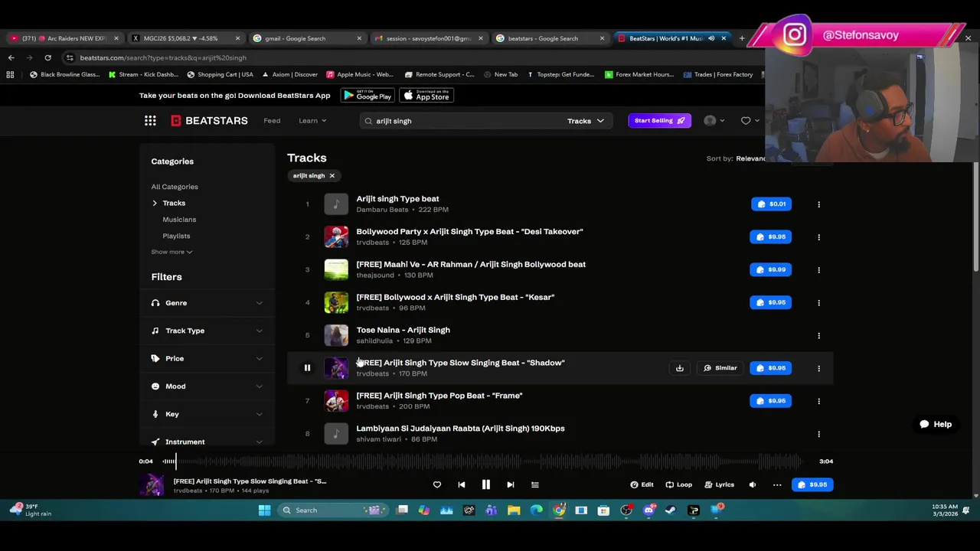
Task: Remove the arijit singh search tag
Action: pos(332,176)
